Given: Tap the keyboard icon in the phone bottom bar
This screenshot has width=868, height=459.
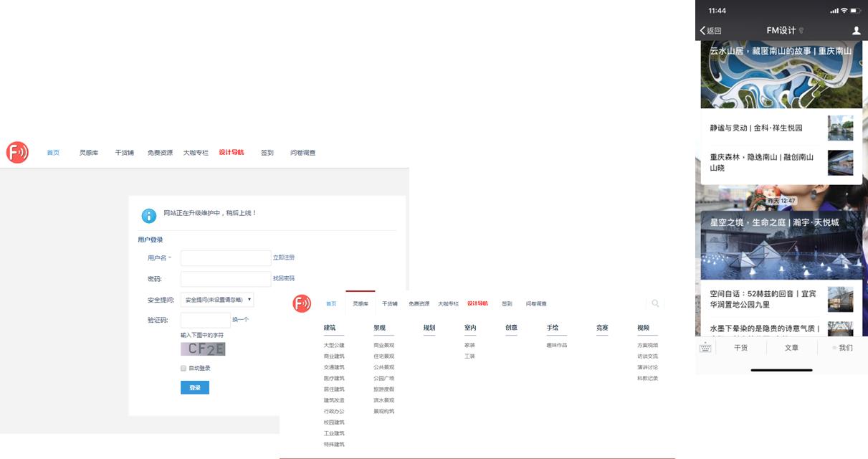Looking at the screenshot, I should 705,348.
